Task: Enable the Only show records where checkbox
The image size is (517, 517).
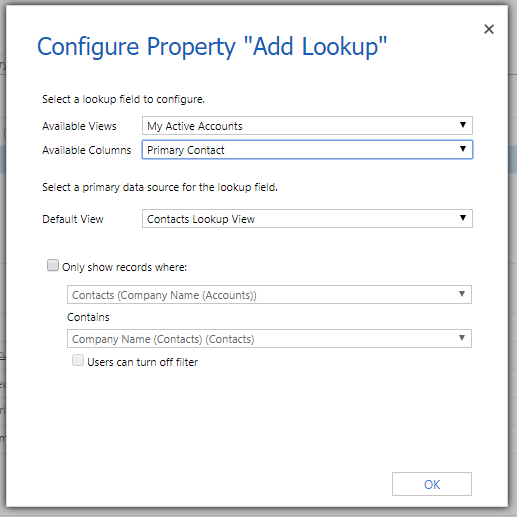Action: coord(53,265)
